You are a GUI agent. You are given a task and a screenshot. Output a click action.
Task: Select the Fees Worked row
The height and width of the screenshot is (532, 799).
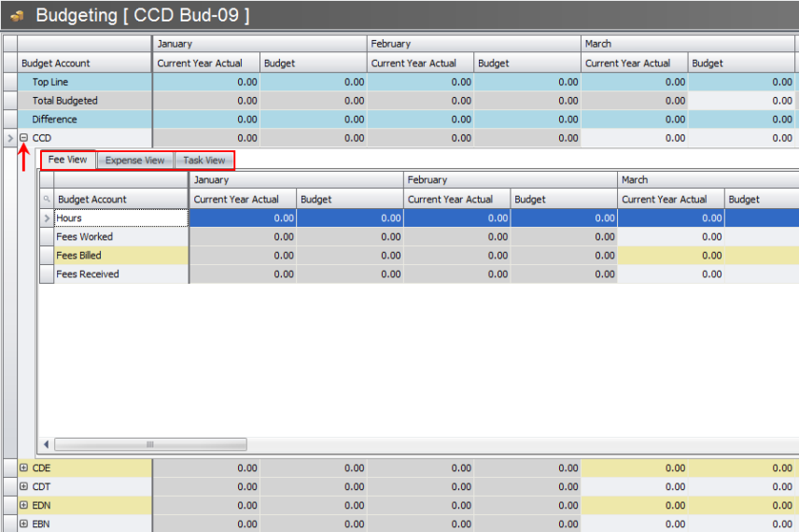coord(85,237)
